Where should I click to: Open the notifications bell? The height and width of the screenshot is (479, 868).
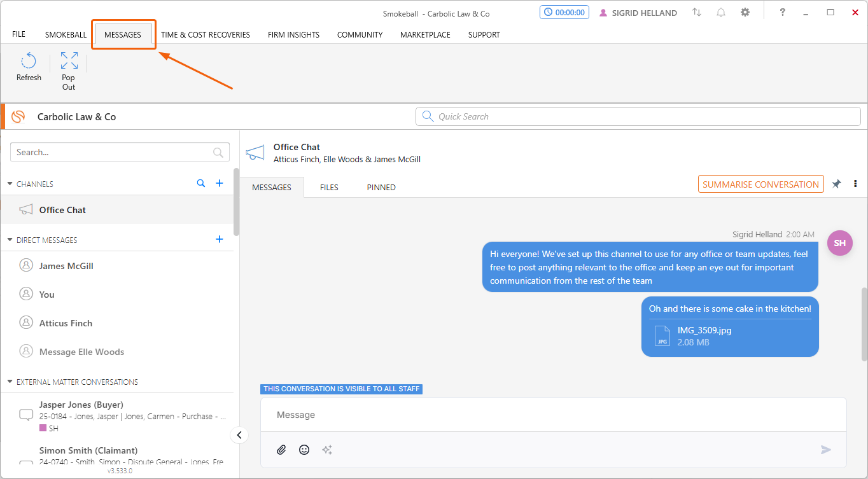721,13
